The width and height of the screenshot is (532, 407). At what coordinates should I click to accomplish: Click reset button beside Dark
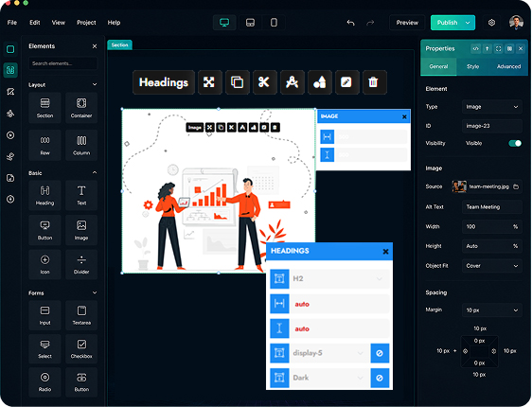[380, 378]
